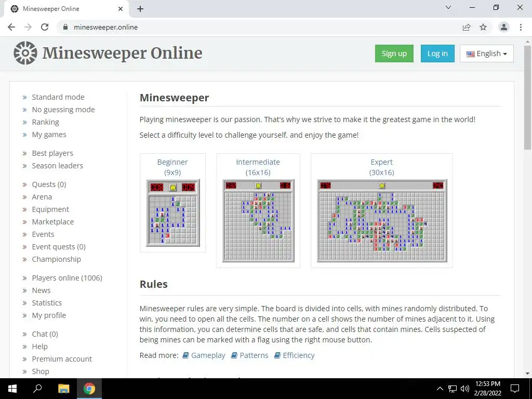Open Shop in the sidebar
Viewport: 532px width, 399px height.
(x=41, y=371)
